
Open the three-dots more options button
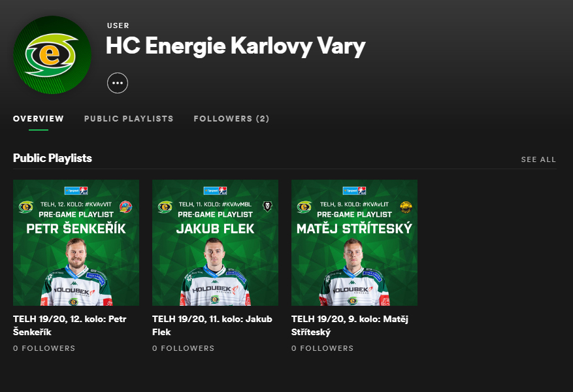(x=118, y=83)
